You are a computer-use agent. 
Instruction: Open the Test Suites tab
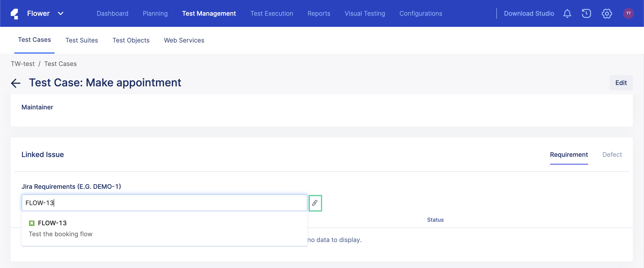tap(81, 40)
